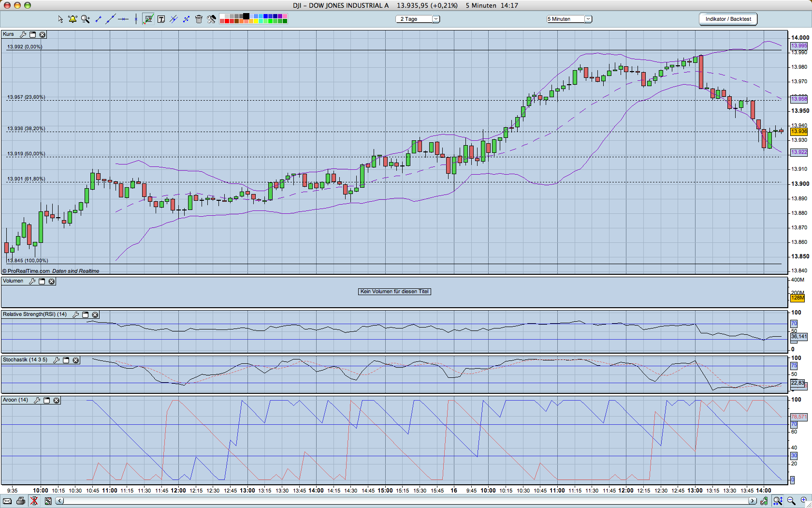The width and height of the screenshot is (812, 508).
Task: Open the wrench and hammer settings tool
Action: 212,19
